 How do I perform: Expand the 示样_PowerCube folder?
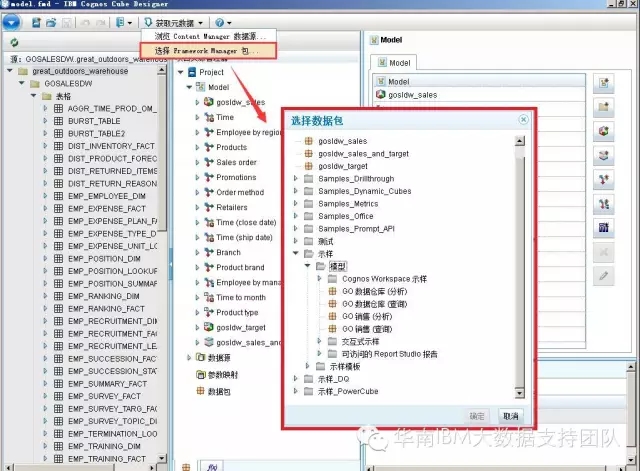pos(296,391)
